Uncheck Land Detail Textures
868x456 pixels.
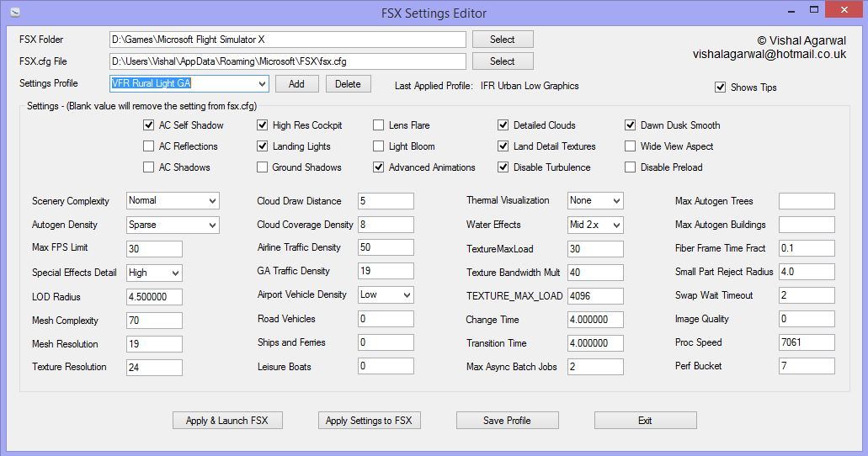pyautogui.click(x=503, y=146)
